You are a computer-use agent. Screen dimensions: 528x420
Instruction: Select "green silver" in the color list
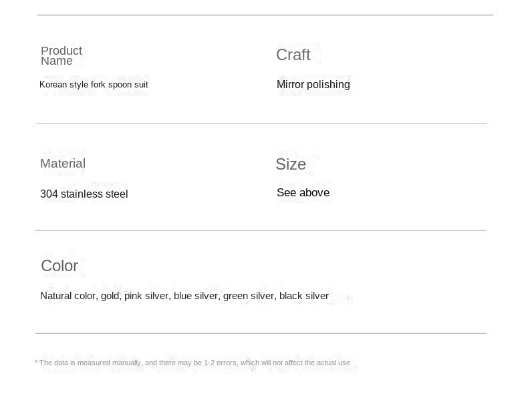pyautogui.click(x=249, y=296)
